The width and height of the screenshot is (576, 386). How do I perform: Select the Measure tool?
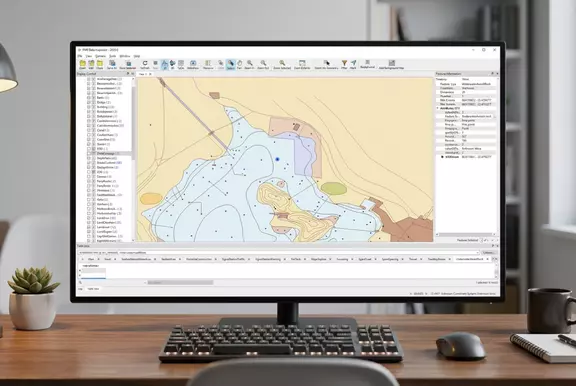coord(208,65)
